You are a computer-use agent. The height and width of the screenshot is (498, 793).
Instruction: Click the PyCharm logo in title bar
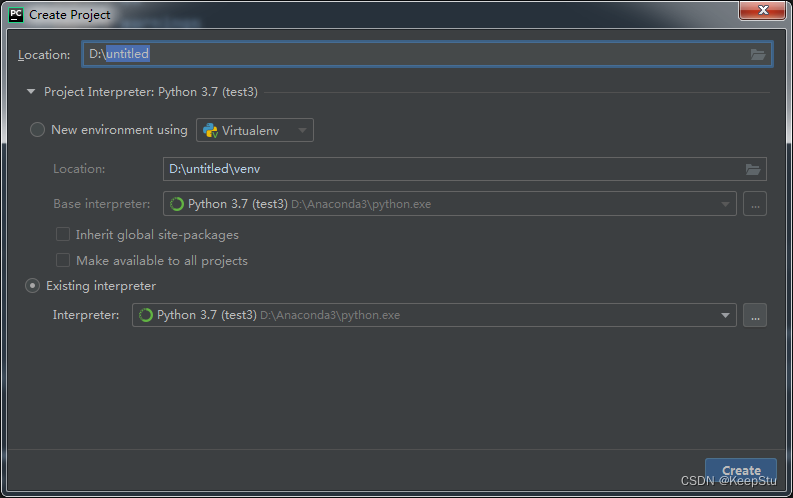[x=16, y=15]
